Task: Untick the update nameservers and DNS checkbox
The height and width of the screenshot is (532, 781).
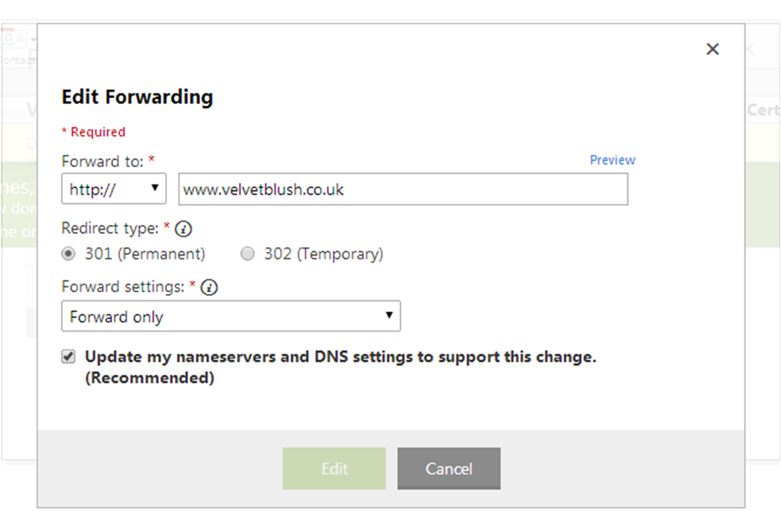Action: click(69, 357)
